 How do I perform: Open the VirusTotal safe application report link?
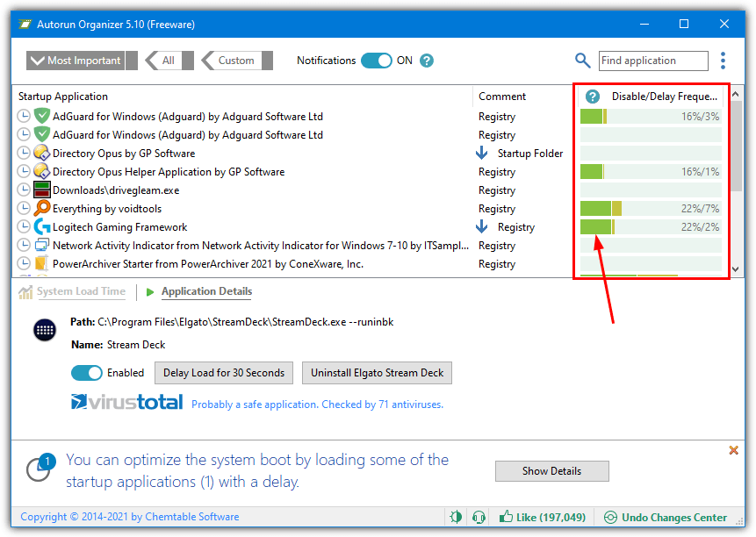(317, 405)
